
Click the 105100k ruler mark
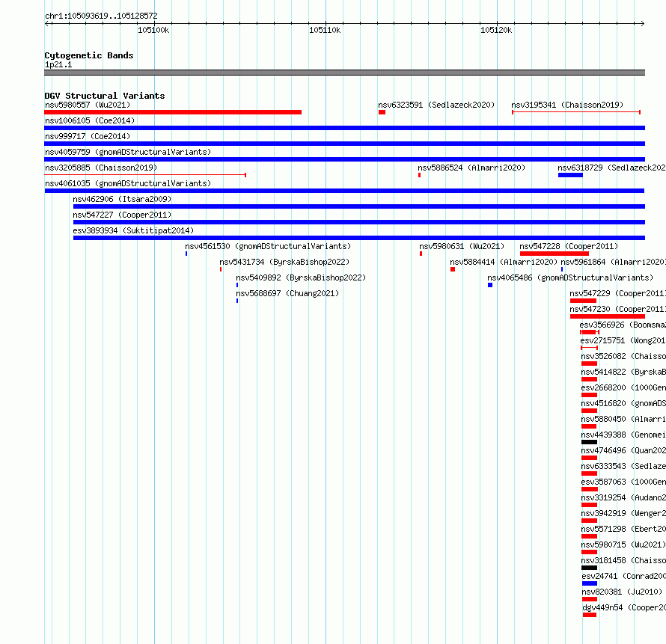pyautogui.click(x=153, y=30)
